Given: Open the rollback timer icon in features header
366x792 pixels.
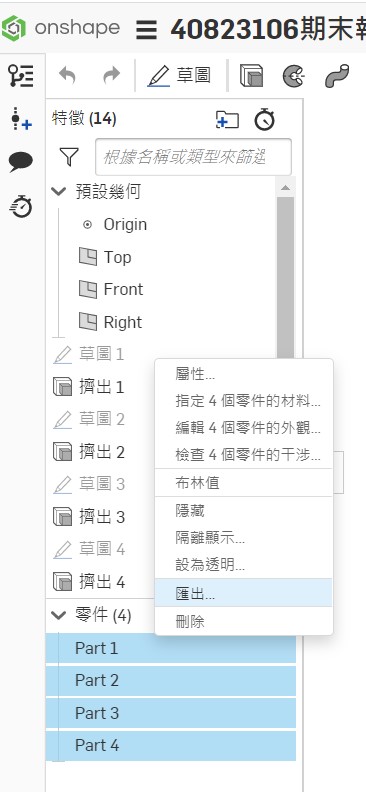Looking at the screenshot, I should [265, 120].
